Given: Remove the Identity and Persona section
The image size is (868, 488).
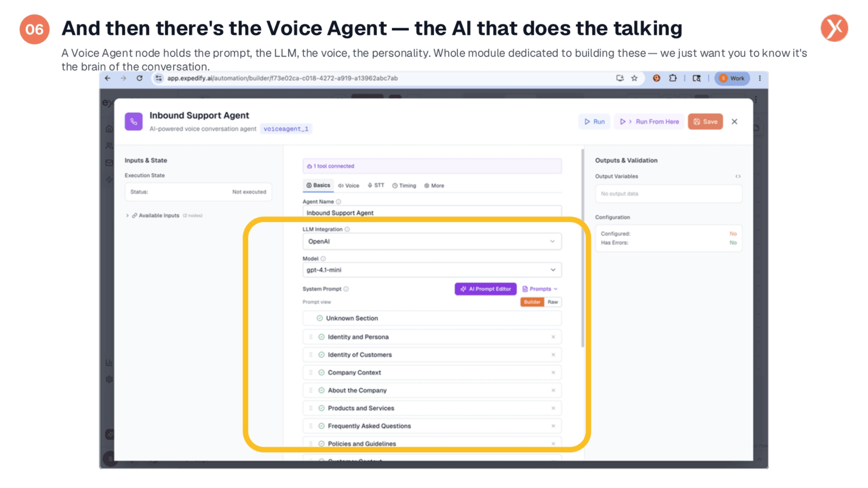Looking at the screenshot, I should coord(553,337).
